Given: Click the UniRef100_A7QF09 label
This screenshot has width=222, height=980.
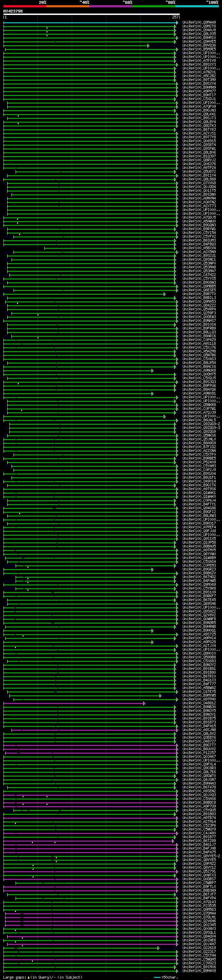Looking at the screenshot, I should pyautogui.click(x=199, y=106).
